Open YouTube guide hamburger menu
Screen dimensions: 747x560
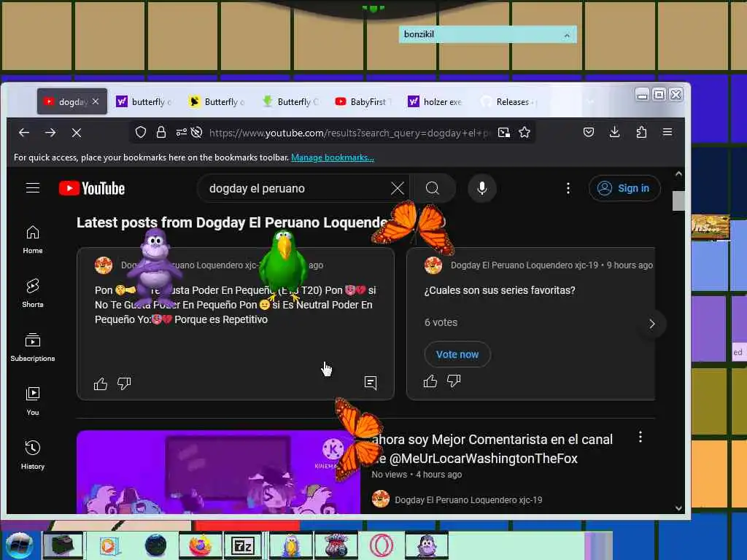32,188
